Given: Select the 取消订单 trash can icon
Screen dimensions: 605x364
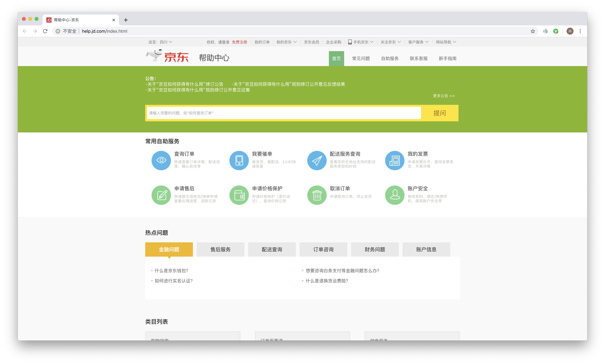Looking at the screenshot, I should pos(317,195).
